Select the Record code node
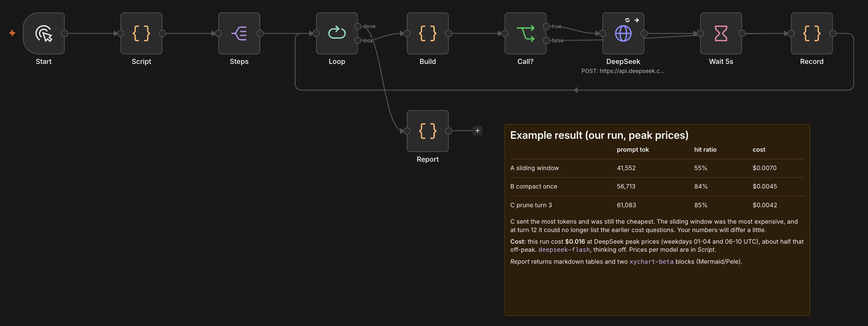Image resolution: width=868 pixels, height=326 pixels. point(811,33)
